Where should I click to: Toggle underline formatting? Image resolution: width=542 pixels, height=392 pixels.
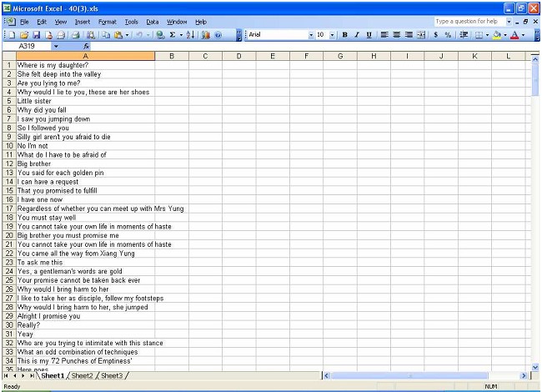tap(369, 34)
